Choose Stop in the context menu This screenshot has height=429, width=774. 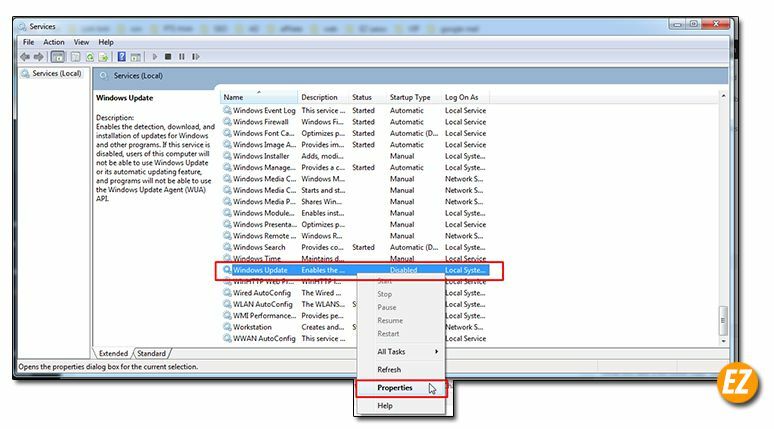(x=401, y=294)
